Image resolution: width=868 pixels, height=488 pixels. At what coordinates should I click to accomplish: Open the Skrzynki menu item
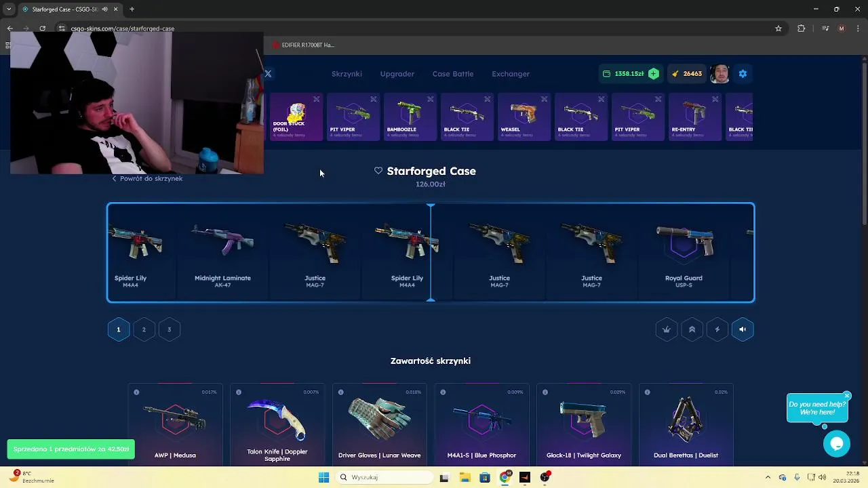pos(347,74)
